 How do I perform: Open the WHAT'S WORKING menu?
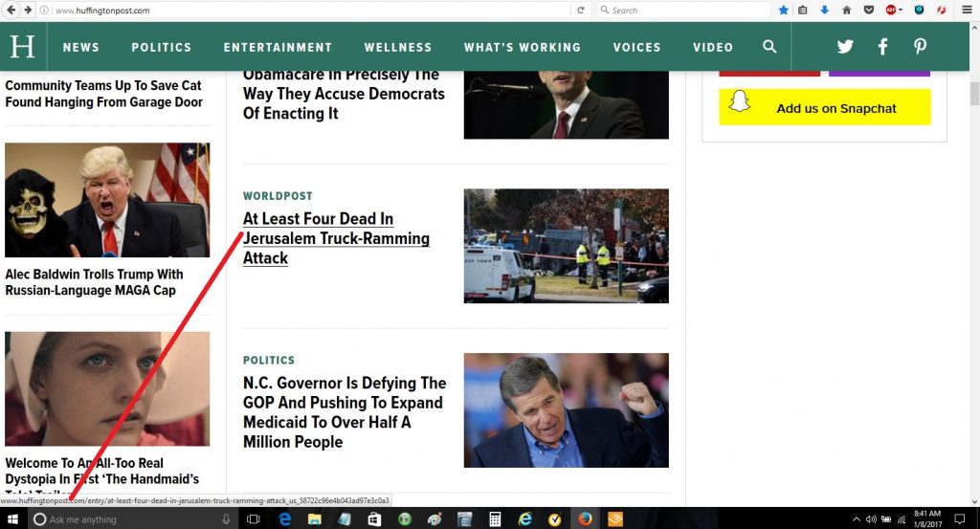click(522, 48)
